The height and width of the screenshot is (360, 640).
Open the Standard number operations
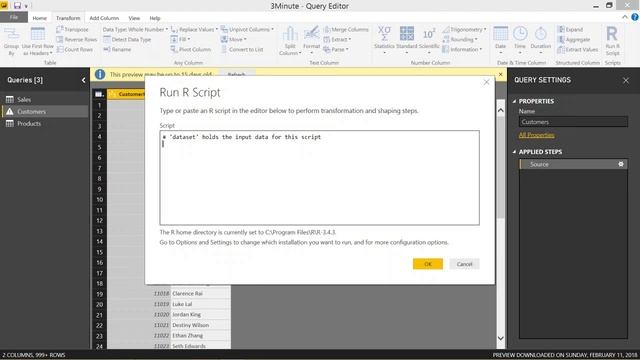click(407, 40)
